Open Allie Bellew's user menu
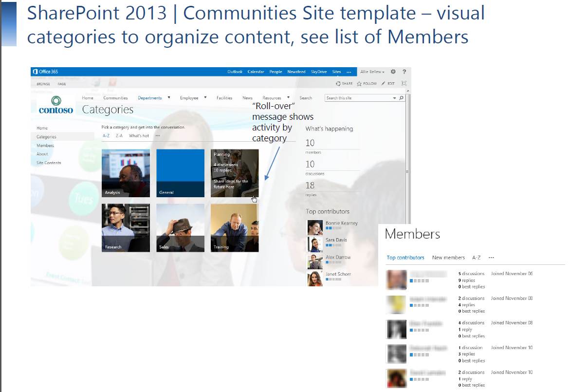This screenshot has height=392, width=588. (371, 72)
